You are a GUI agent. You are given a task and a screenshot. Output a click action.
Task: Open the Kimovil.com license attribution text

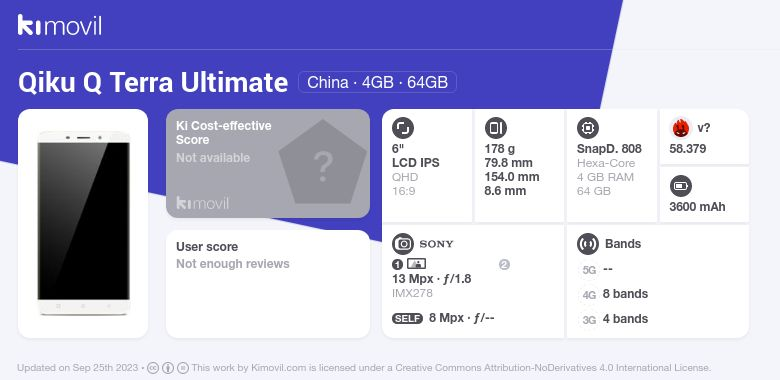point(451,368)
